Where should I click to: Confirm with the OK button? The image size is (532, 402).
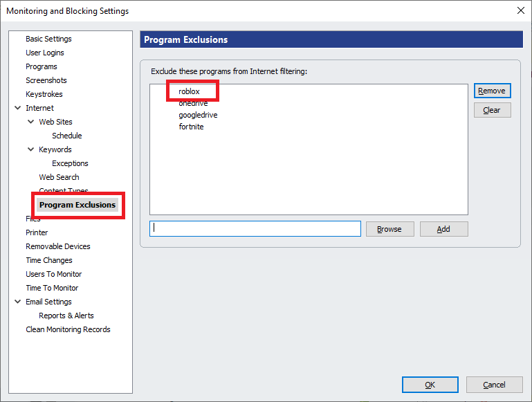point(430,385)
